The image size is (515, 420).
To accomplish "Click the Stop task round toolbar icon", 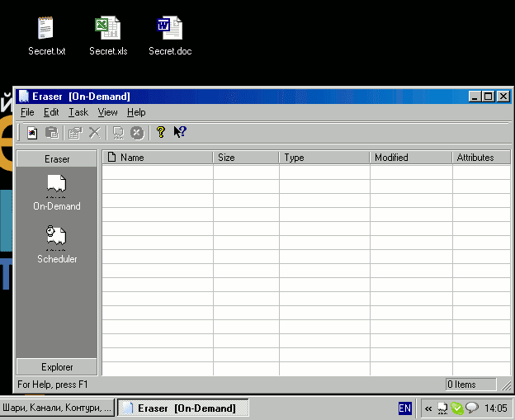I will click(x=137, y=133).
